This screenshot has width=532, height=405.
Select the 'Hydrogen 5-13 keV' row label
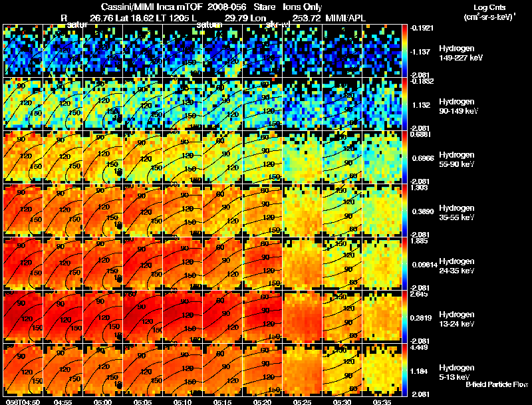457,372
